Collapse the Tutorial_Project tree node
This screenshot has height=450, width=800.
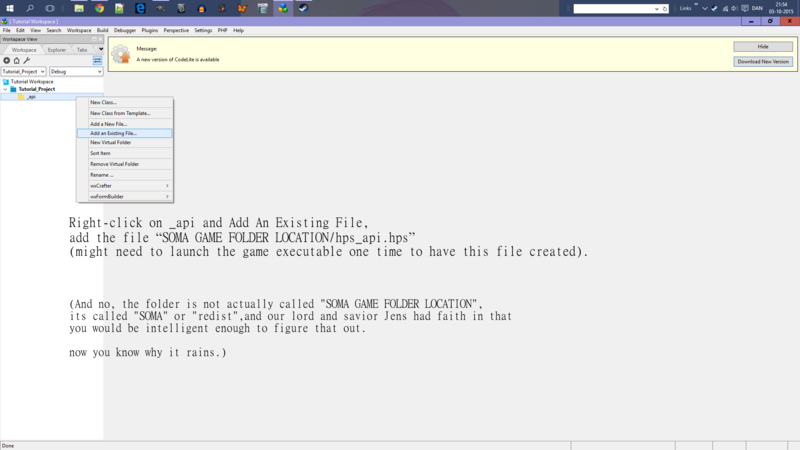[5, 89]
